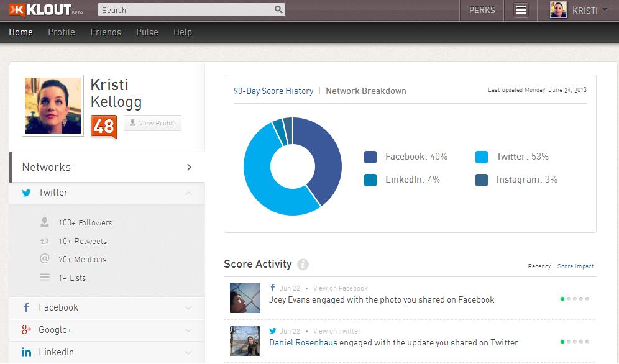Expand the LinkedIn network chevron
Image resolution: width=619 pixels, height=364 pixels.
click(189, 352)
